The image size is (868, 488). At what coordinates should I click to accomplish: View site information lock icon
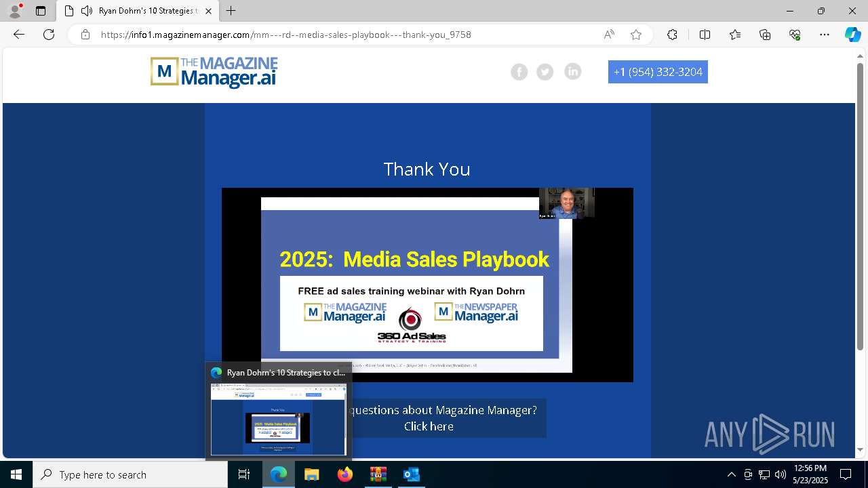(85, 35)
